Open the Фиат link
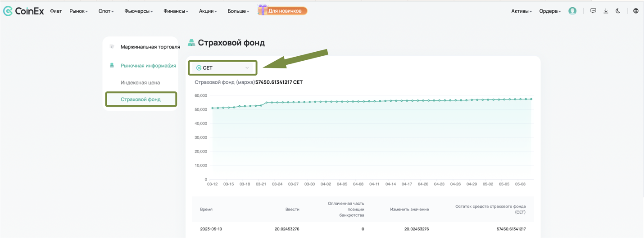Screen dimensions: 644x238 click(56, 11)
